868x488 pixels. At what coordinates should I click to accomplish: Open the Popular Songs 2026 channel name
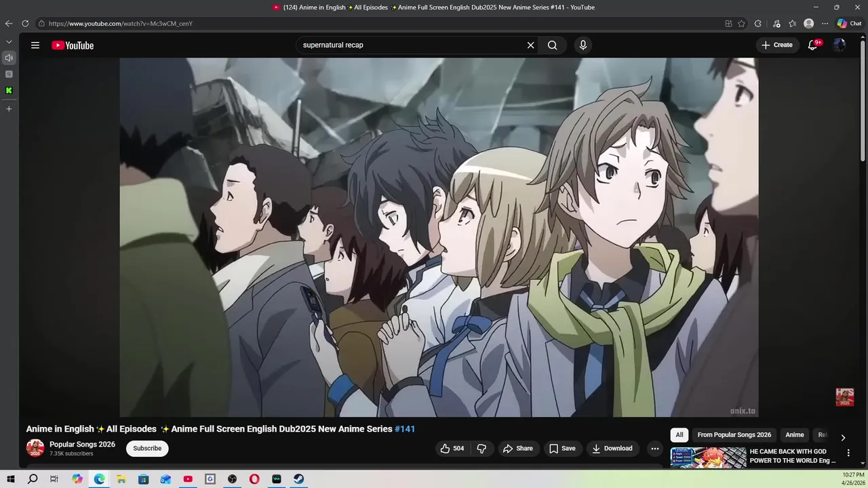82,445
